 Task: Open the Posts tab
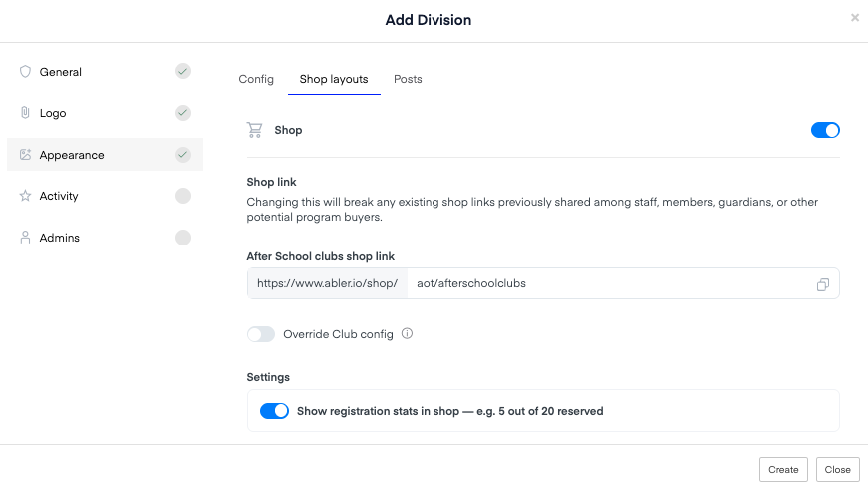(408, 79)
